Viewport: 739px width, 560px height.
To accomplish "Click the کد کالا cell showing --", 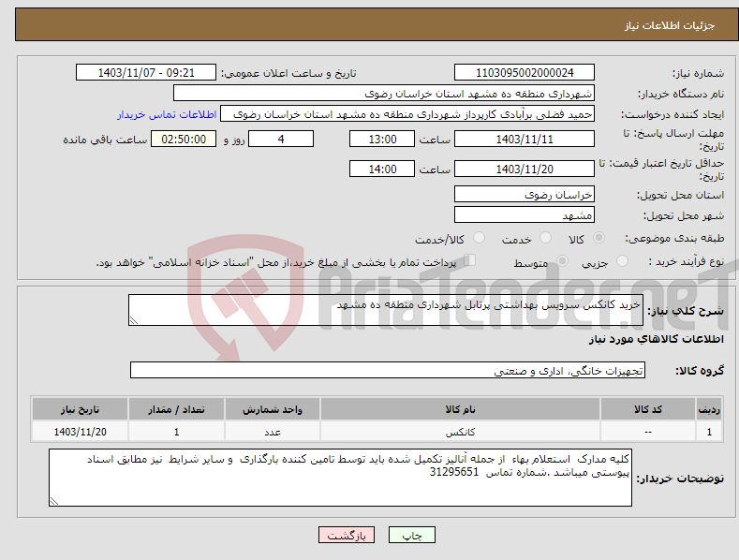I will 648,432.
